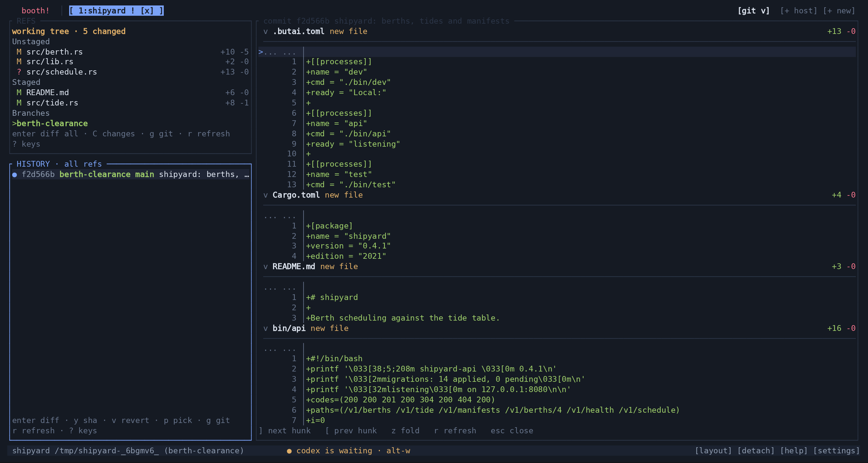Viewport: 868px width, 463px height.
Task: Click line +name = "shipyard"
Action: (x=348, y=236)
